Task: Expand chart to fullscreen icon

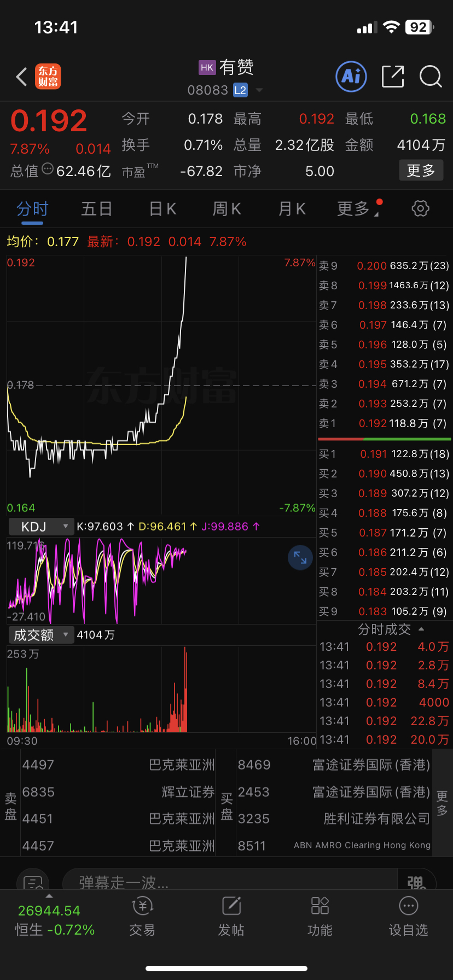Action: point(300,558)
